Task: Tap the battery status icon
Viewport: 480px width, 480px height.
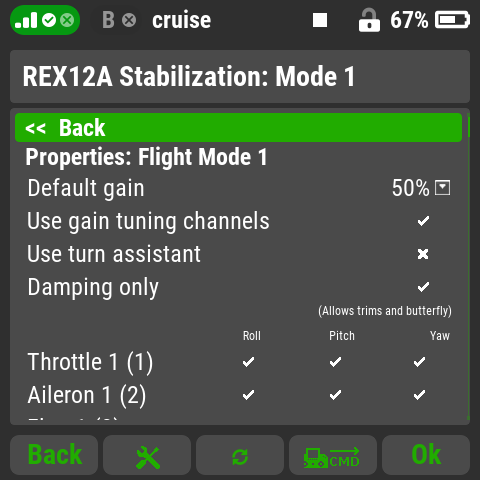Action: click(x=452, y=20)
